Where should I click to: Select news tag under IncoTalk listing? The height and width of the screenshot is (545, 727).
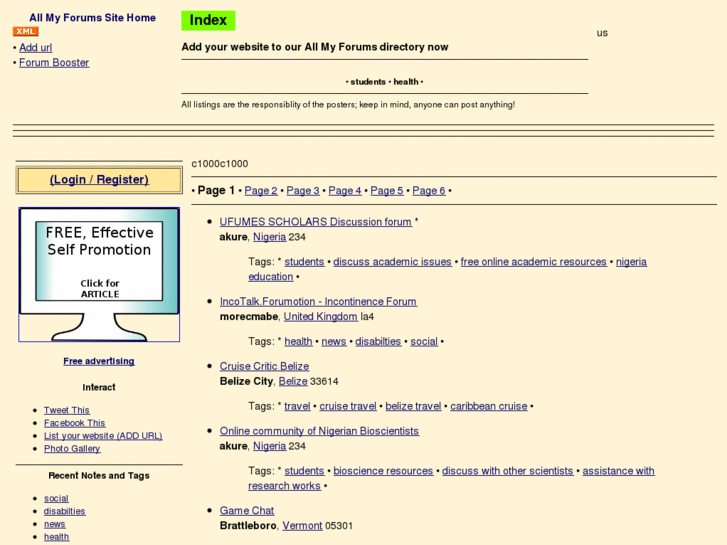point(334,341)
